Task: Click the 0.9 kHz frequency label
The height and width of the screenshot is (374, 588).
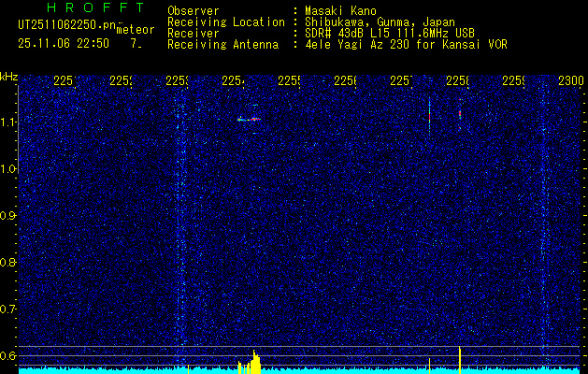Action: [x=7, y=216]
